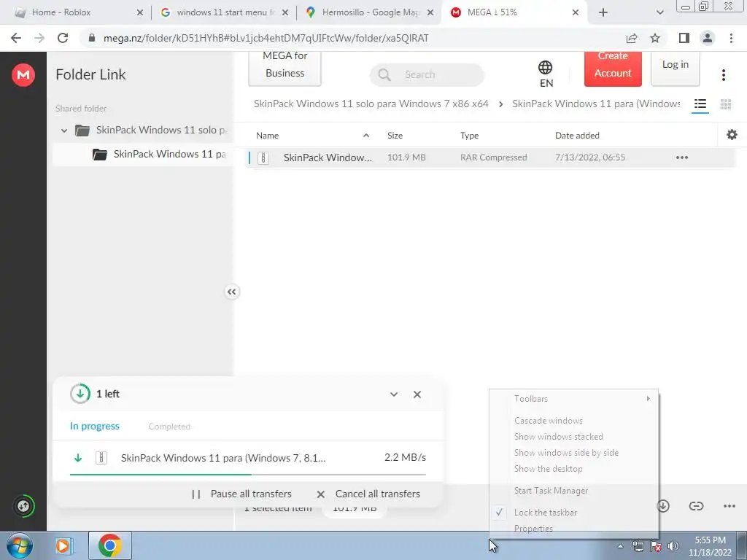
Task: Select the In progress transfers tab
Action: click(x=95, y=426)
